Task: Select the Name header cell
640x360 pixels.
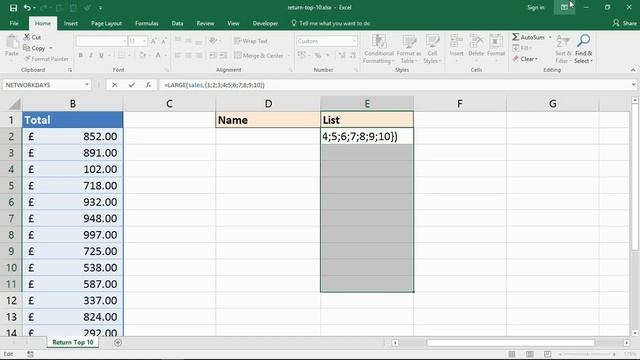Action: (x=268, y=120)
